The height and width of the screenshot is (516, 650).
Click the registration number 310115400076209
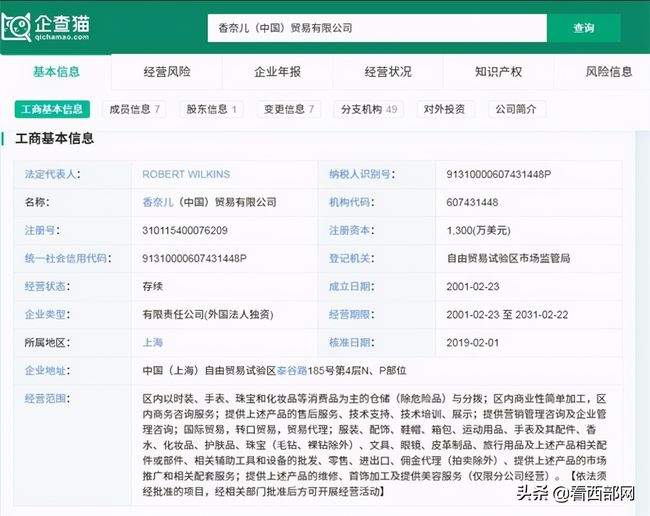pyautogui.click(x=185, y=230)
